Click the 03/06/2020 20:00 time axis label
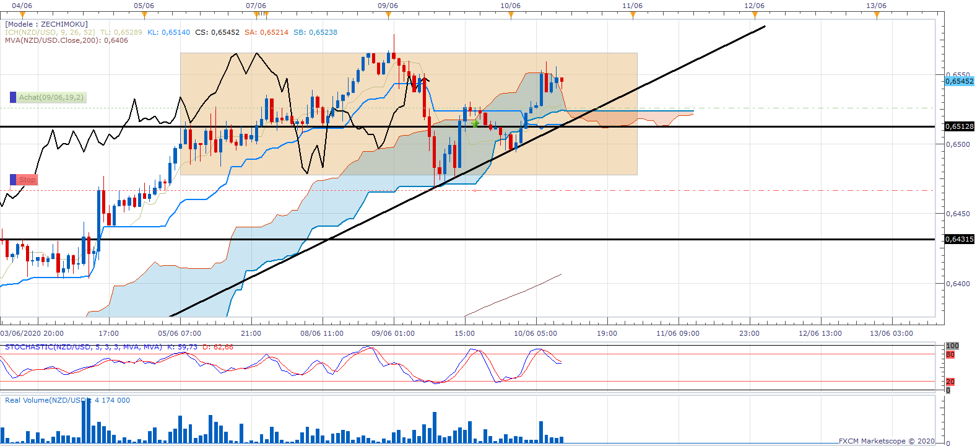This screenshot has height=446, width=980. (32, 333)
